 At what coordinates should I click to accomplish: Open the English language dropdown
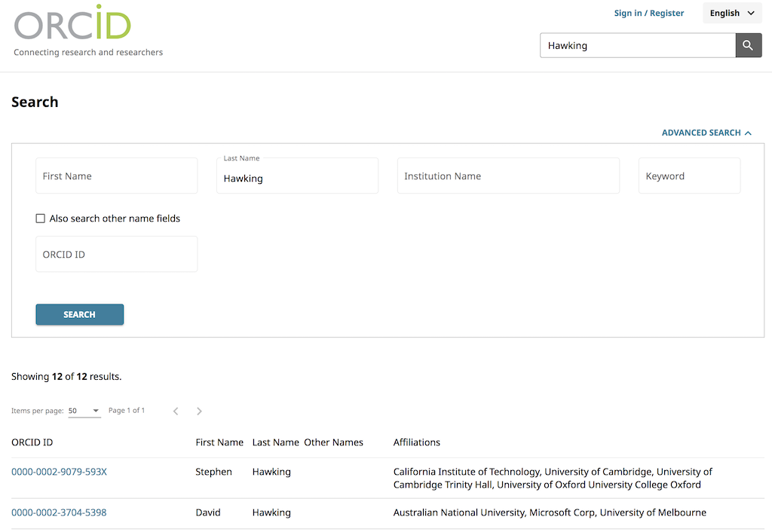click(732, 13)
